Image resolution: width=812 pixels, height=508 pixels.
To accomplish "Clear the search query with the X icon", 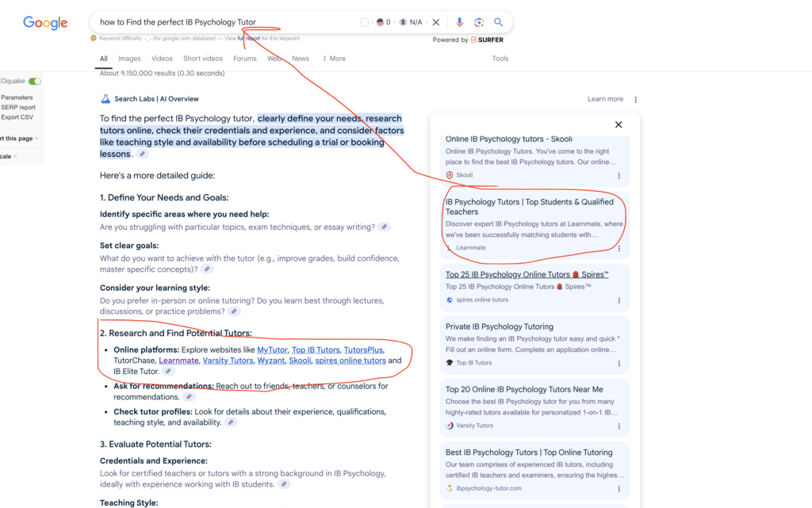I will (x=436, y=22).
